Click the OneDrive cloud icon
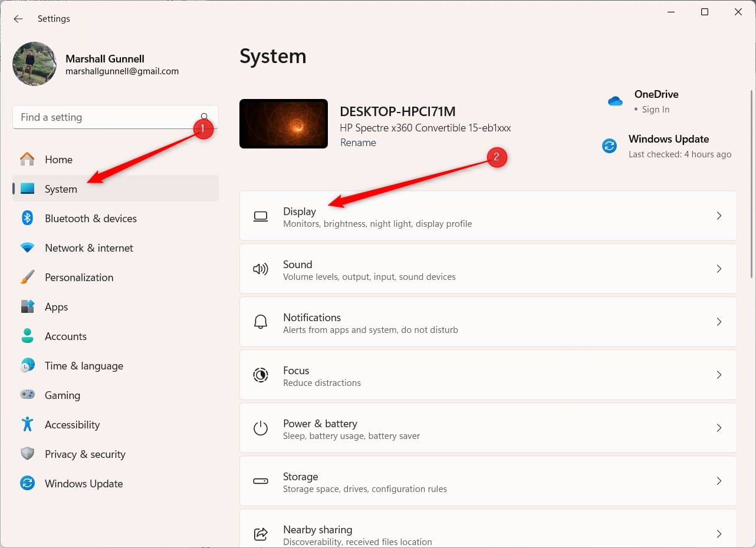Screen dimensions: 756x548 [x=615, y=101]
